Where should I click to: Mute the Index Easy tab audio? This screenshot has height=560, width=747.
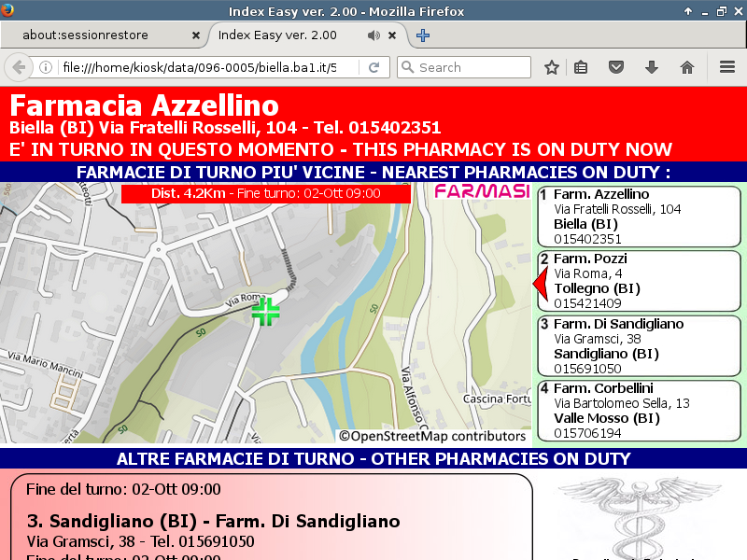[x=373, y=35]
